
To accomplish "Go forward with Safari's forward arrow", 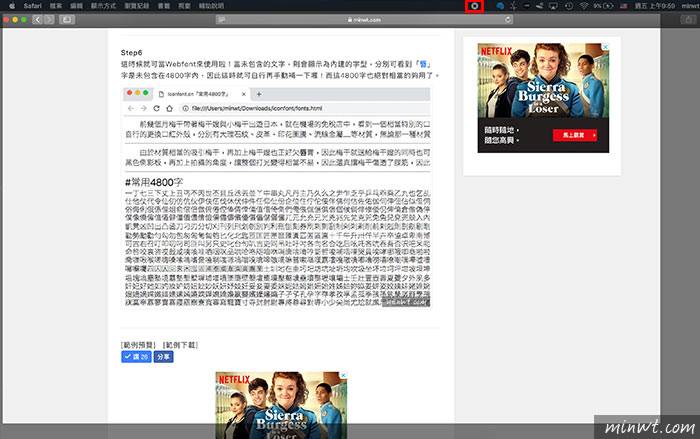I will coord(49,19).
